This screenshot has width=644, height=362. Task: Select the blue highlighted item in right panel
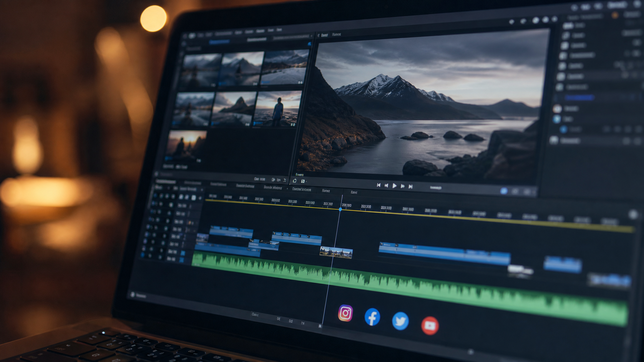point(579,97)
